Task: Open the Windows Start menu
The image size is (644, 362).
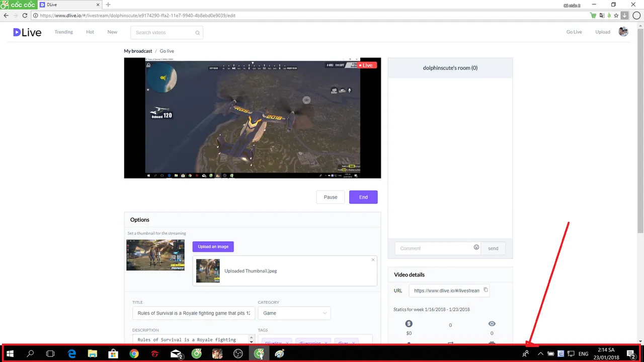Action: point(10,354)
